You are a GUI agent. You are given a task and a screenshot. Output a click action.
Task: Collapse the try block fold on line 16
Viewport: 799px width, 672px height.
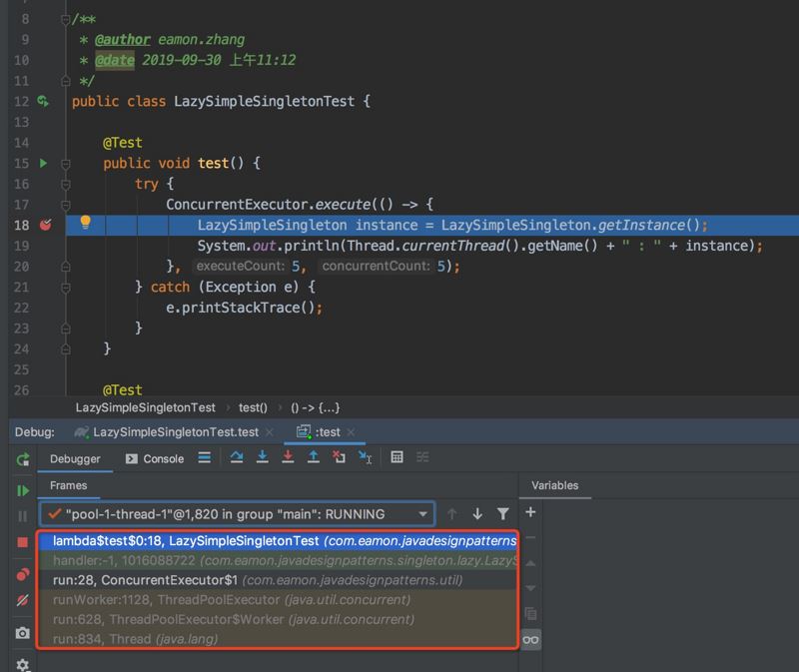point(65,184)
